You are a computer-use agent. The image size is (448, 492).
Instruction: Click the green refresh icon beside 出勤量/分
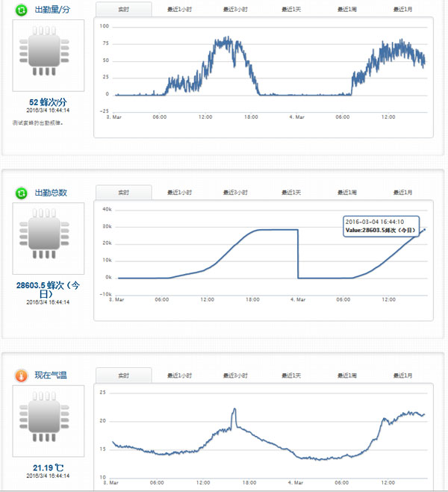(x=22, y=10)
